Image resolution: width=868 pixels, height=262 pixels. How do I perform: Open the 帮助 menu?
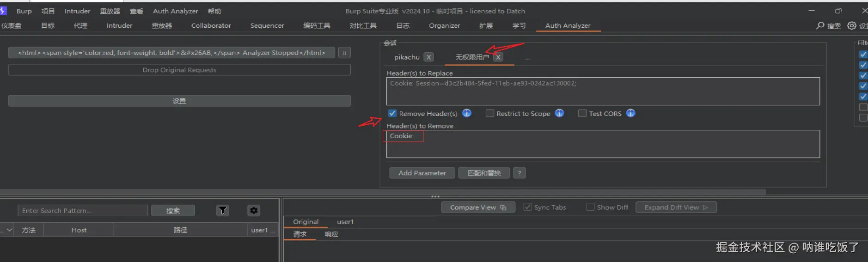[x=214, y=11]
